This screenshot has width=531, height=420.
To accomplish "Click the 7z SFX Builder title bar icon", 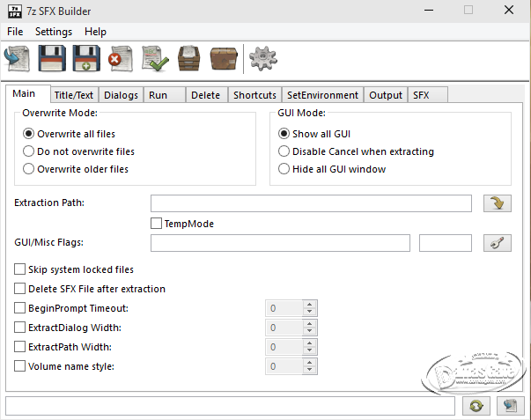I will 15,11.
